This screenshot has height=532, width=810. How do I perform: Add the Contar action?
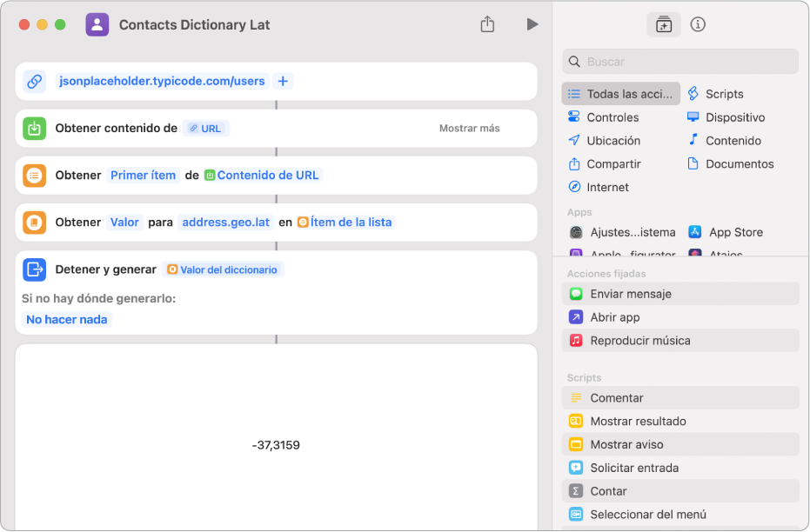pyautogui.click(x=680, y=491)
